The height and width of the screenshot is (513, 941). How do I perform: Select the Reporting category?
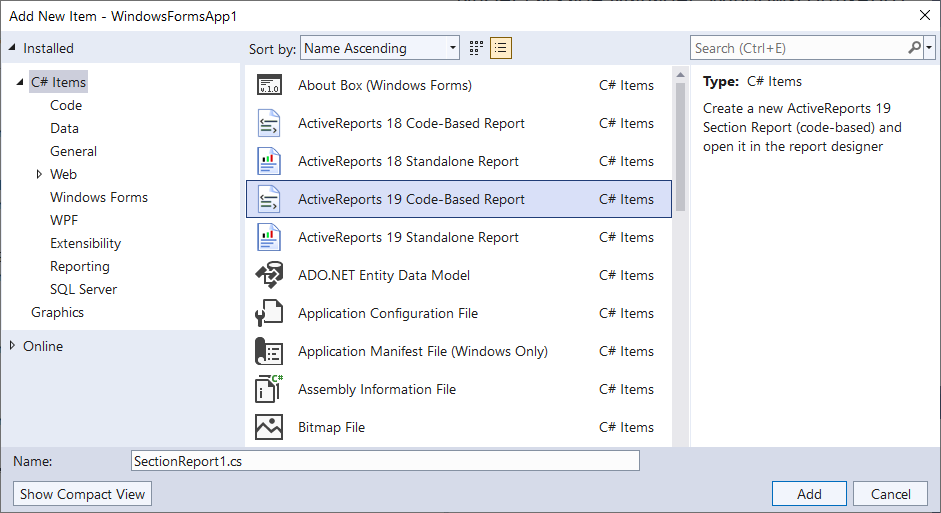(x=80, y=266)
